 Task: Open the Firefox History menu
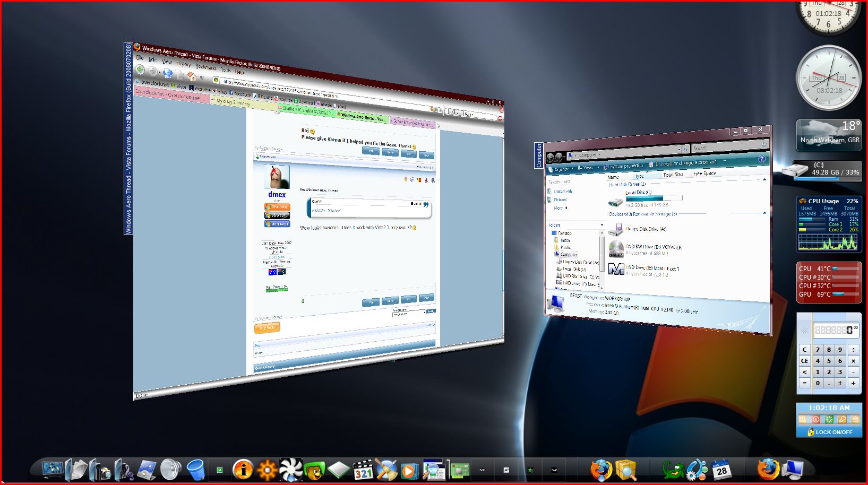point(184,64)
